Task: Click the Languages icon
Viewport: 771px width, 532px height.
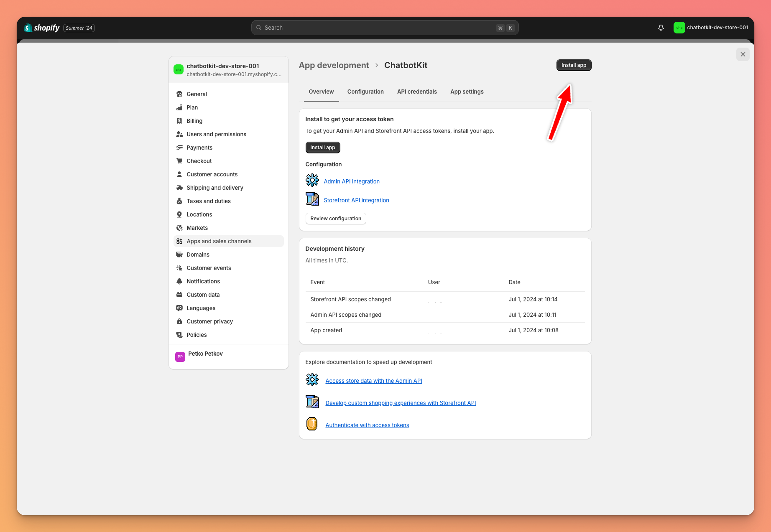Action: click(179, 308)
